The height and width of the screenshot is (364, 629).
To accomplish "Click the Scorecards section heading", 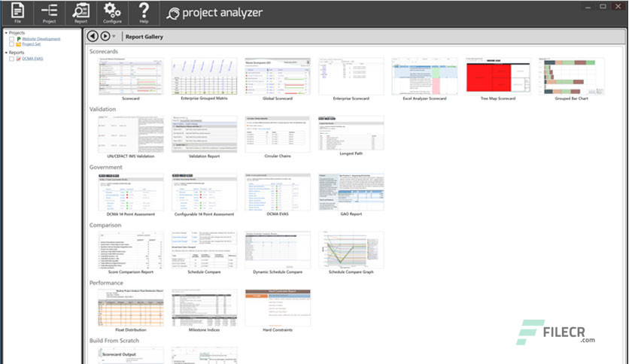I will pos(104,51).
